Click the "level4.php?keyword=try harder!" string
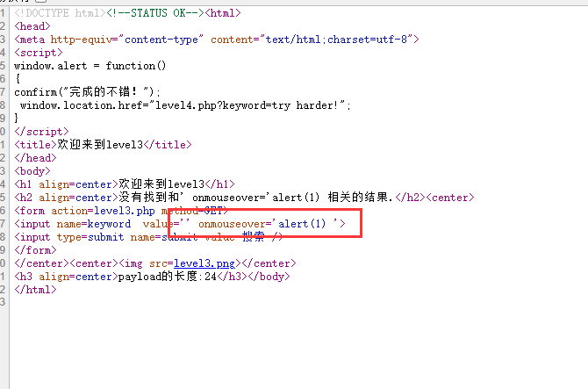588x389 pixels. [x=247, y=105]
